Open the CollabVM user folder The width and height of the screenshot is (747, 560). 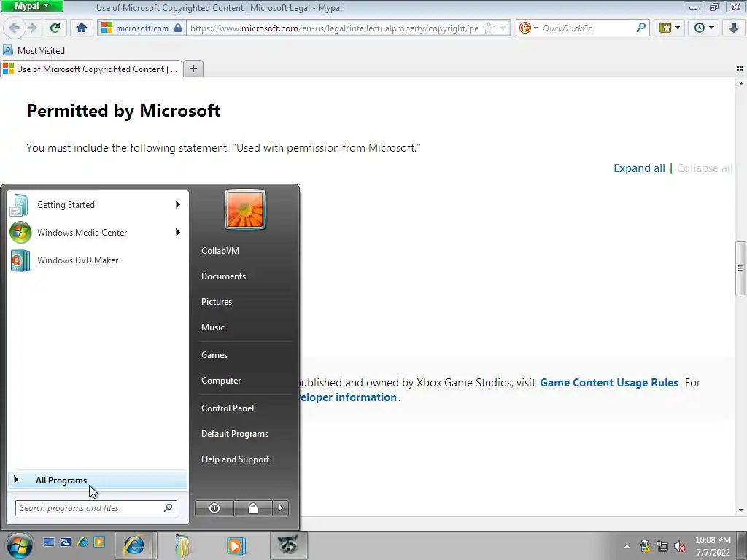point(220,251)
